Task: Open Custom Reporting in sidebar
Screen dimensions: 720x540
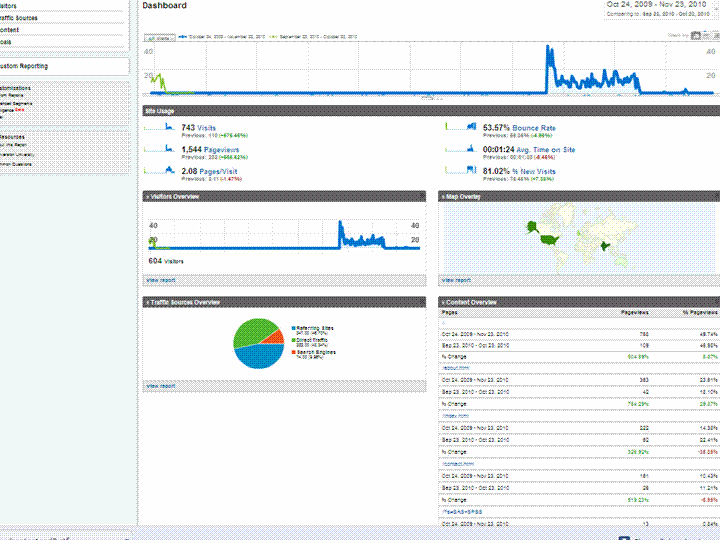Action: [x=24, y=66]
